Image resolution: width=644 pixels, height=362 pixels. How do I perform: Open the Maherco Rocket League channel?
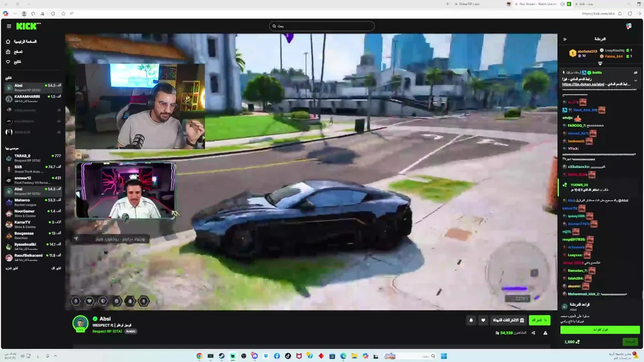coord(33,202)
